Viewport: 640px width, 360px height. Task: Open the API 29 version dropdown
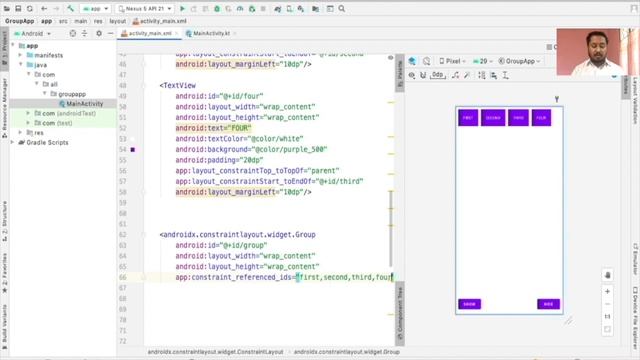483,61
